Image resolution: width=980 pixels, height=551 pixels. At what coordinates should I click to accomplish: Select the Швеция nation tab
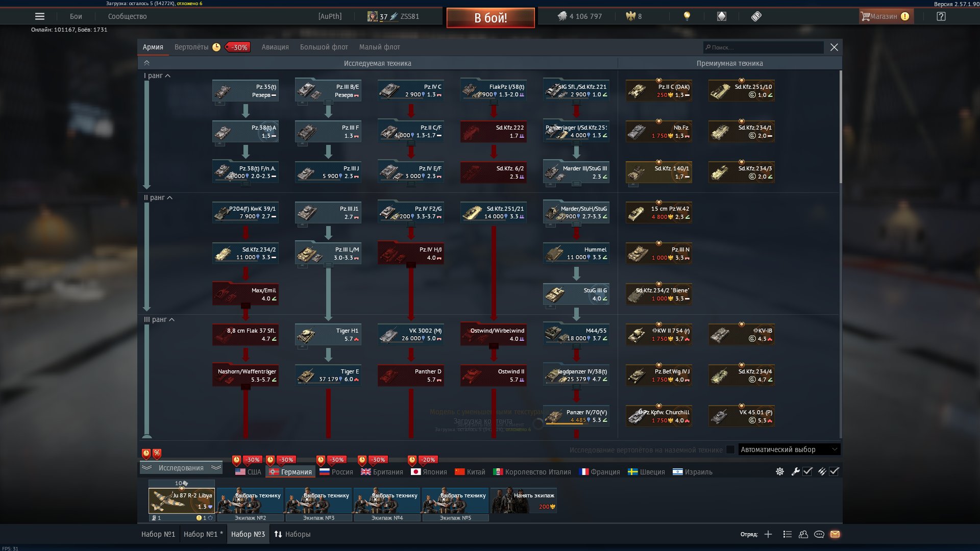click(x=646, y=472)
